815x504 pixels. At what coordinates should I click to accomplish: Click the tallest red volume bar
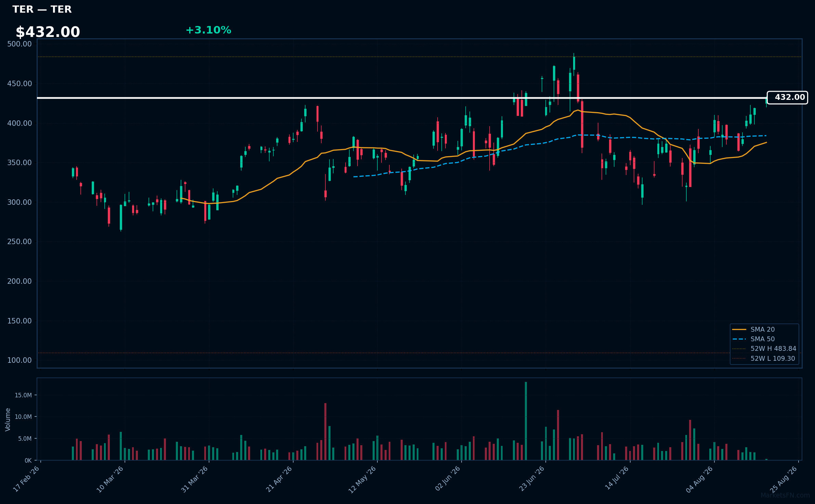(x=325, y=432)
